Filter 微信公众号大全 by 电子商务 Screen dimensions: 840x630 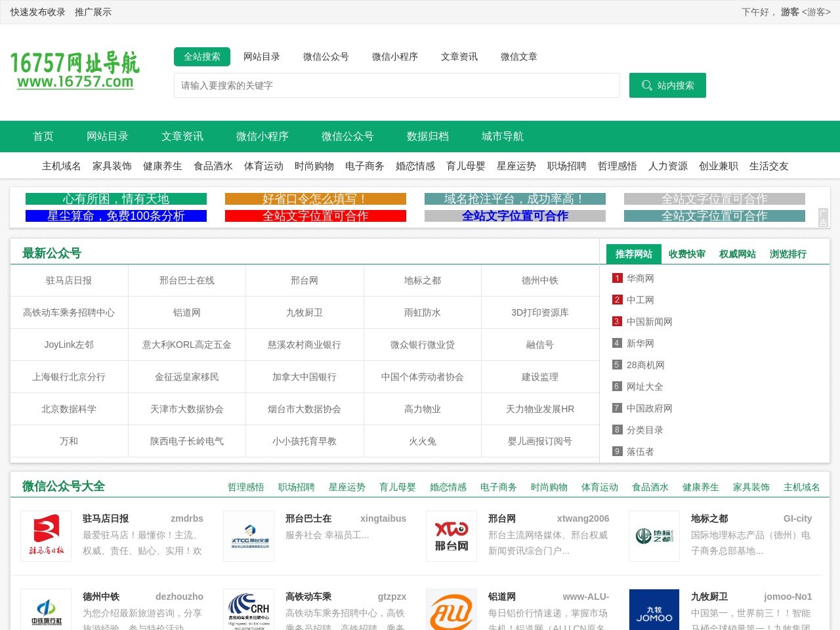point(499,487)
